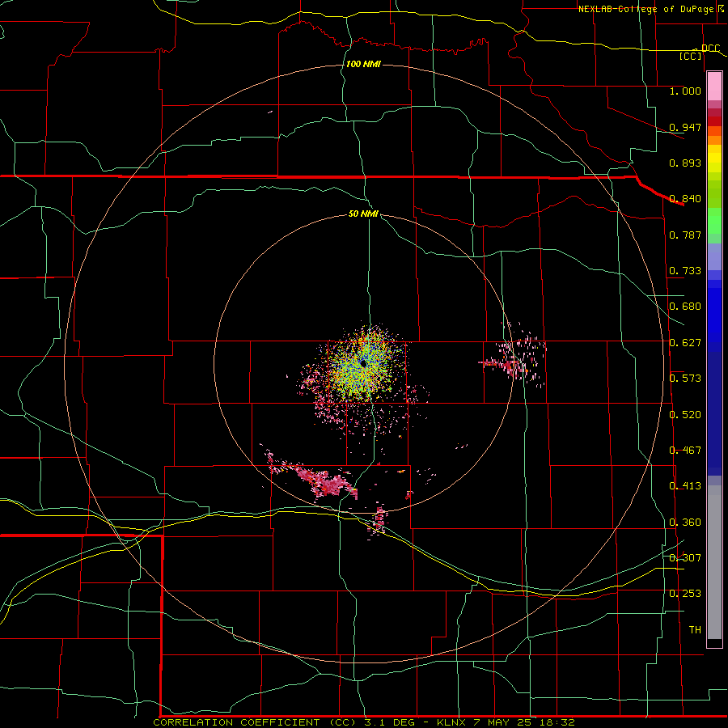Screen dimensions: 728x728
Task: Click the "100 NMI" range ring label
Action: pyautogui.click(x=363, y=64)
